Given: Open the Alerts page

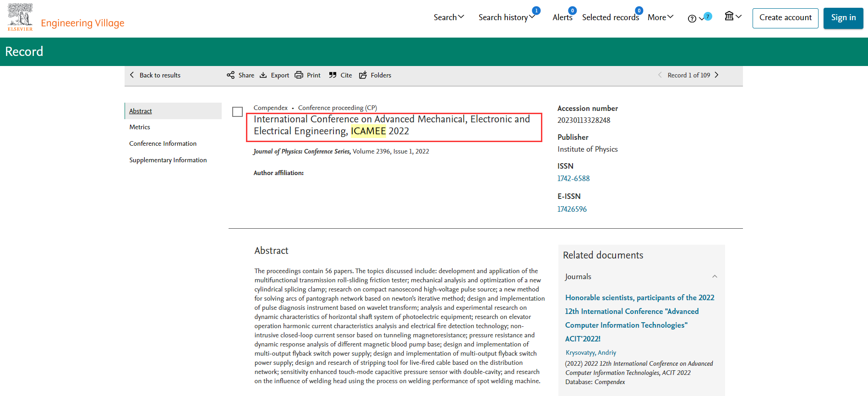Looking at the screenshot, I should coord(562,17).
